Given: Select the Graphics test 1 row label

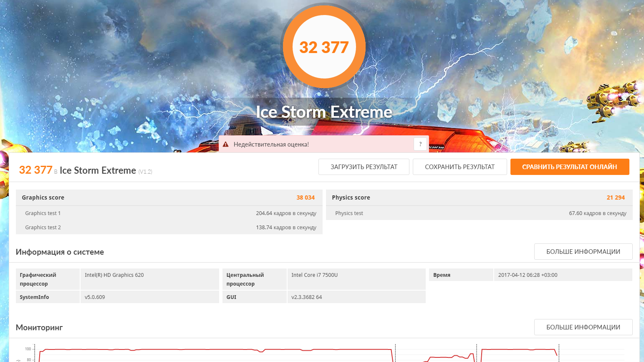Looking at the screenshot, I should (x=43, y=213).
